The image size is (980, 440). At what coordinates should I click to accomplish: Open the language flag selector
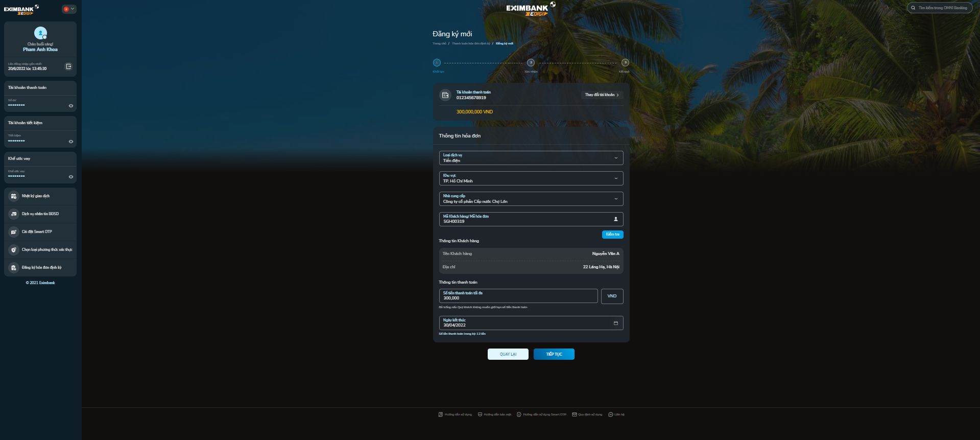click(69, 9)
